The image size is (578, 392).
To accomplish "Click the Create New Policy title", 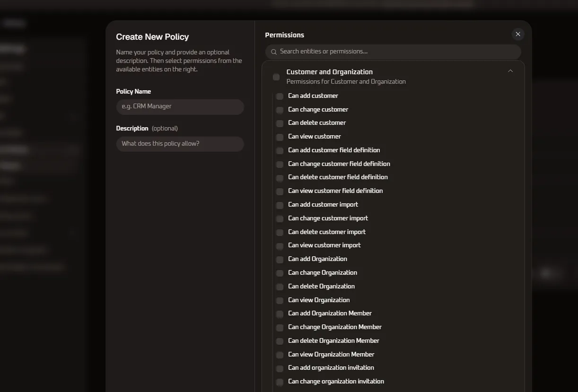I will click(152, 37).
